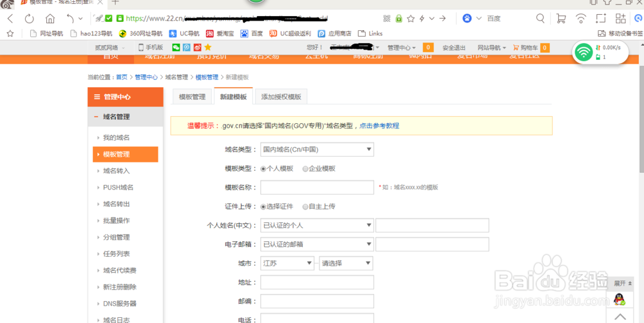Click the 邮编 input field

pos(317,301)
